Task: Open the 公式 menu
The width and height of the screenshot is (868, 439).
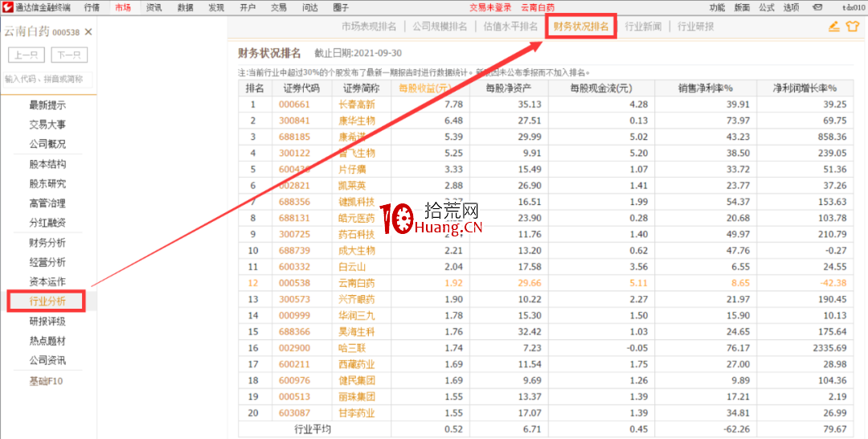Action: [767, 7]
